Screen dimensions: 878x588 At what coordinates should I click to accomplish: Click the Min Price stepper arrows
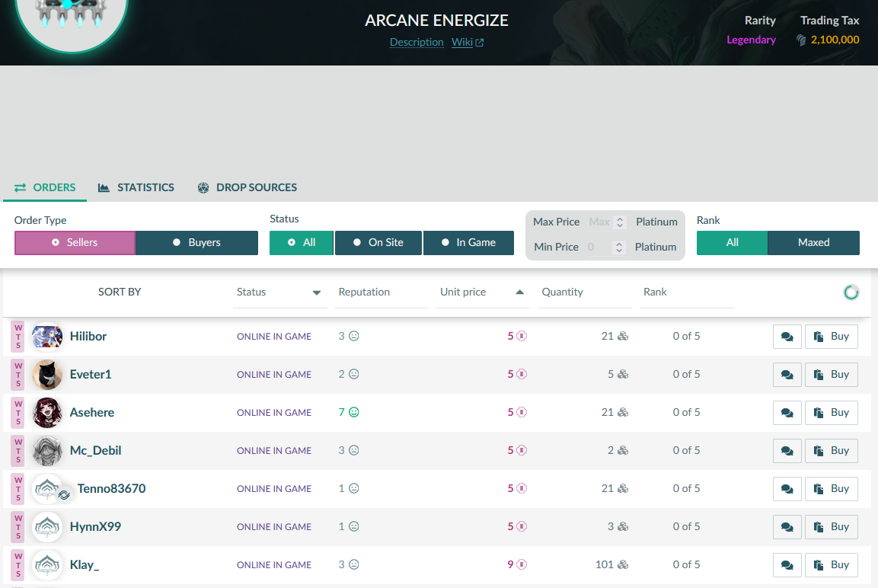619,247
